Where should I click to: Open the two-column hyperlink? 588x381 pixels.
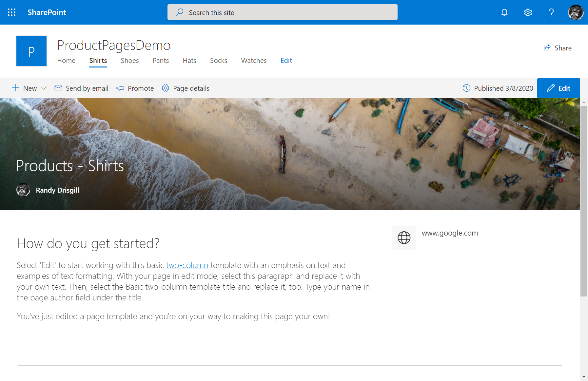(187, 265)
